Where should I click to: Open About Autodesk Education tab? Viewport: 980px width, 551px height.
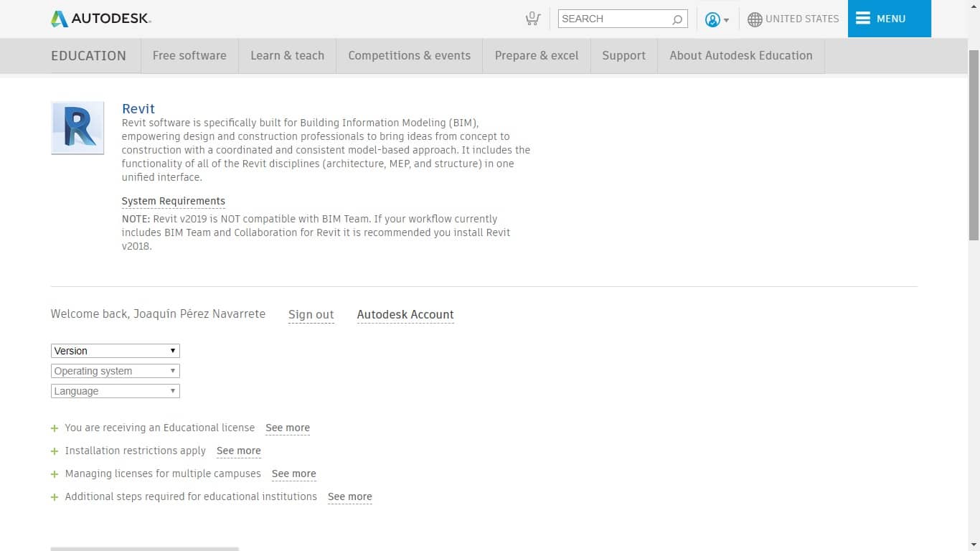point(741,55)
